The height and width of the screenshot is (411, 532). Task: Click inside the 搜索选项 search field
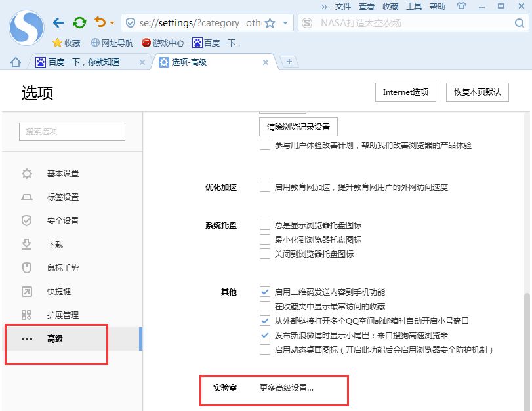pyautogui.click(x=72, y=132)
